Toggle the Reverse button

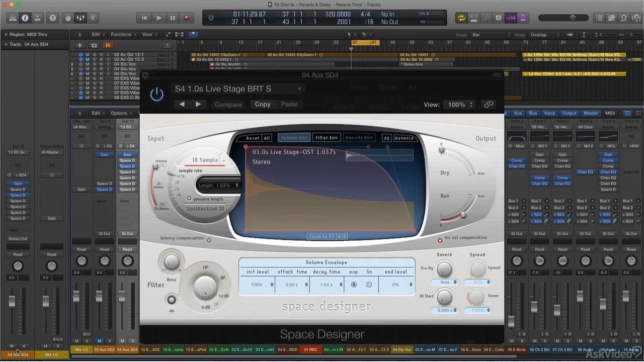405,138
